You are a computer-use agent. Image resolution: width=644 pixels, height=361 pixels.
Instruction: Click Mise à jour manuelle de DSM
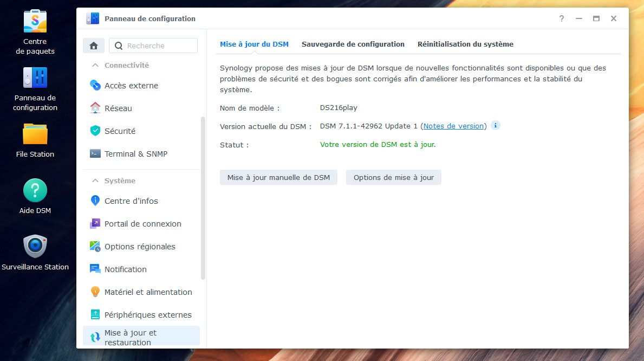point(278,177)
